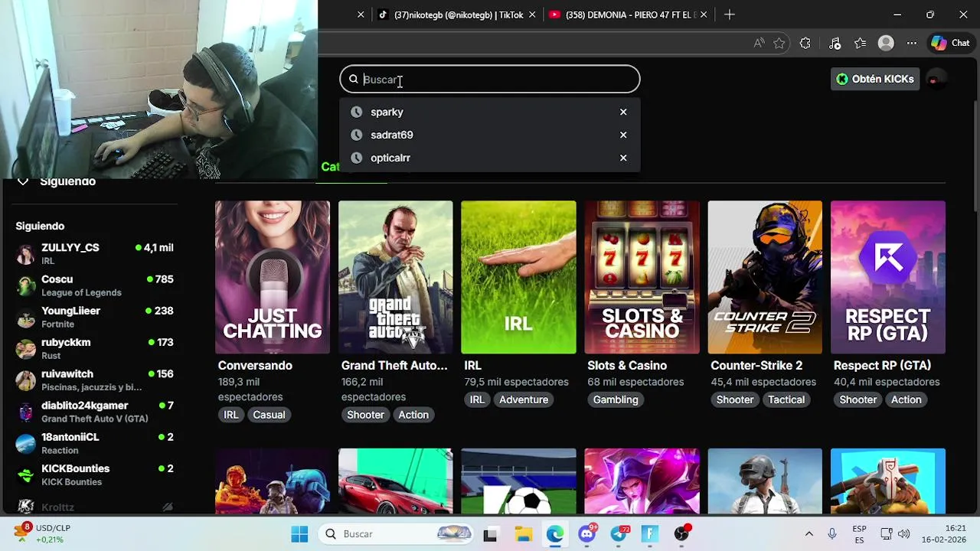Click the clock icon beside 'sparky'
The height and width of the screenshot is (551, 980).
tap(356, 112)
